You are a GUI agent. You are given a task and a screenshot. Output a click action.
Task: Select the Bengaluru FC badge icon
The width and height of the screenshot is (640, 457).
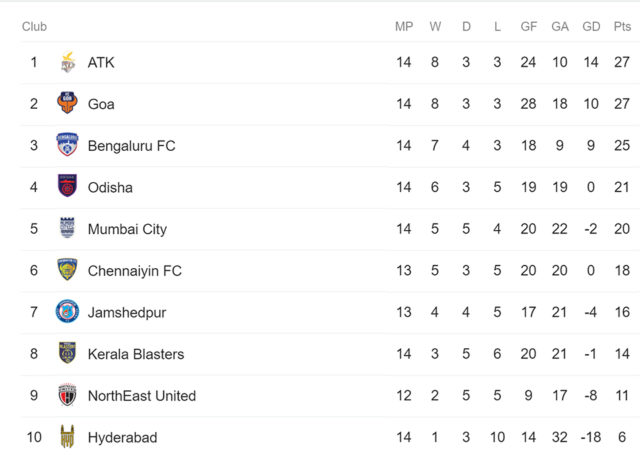click(x=67, y=145)
